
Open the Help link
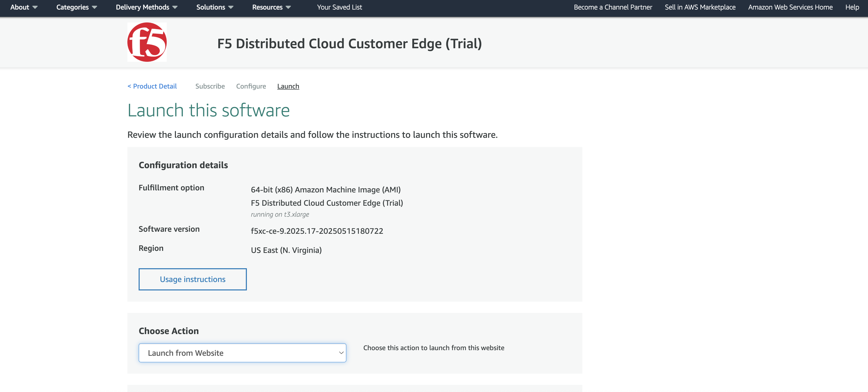(x=852, y=7)
